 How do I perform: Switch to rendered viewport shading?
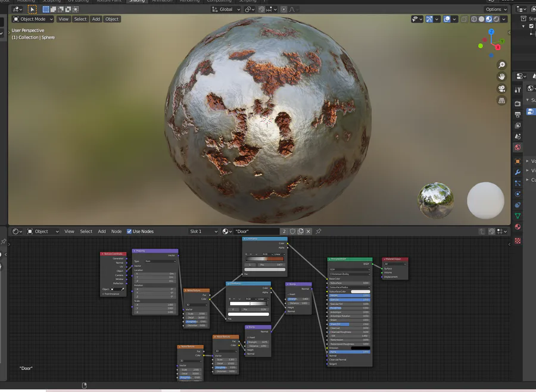(x=496, y=19)
